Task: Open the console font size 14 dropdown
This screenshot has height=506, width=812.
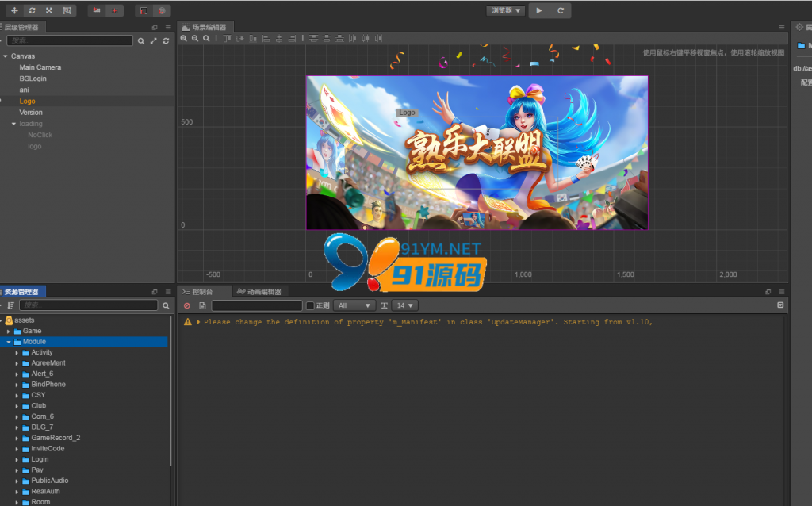Action: tap(404, 305)
